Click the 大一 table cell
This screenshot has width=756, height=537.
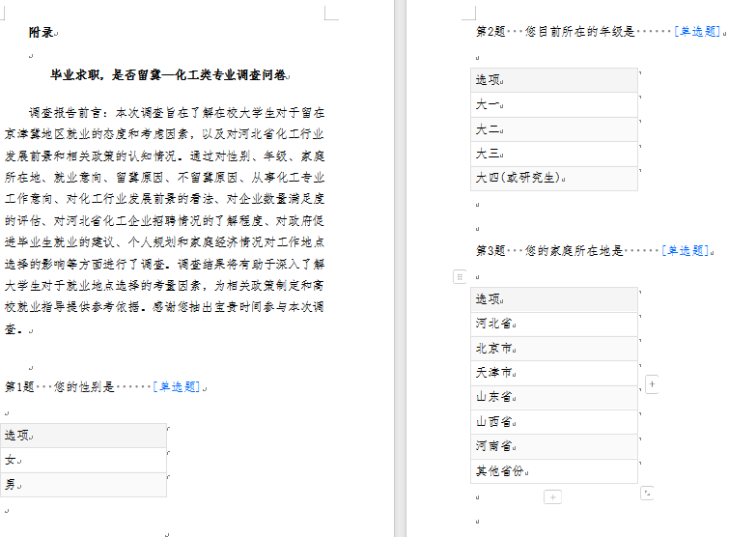coord(554,104)
